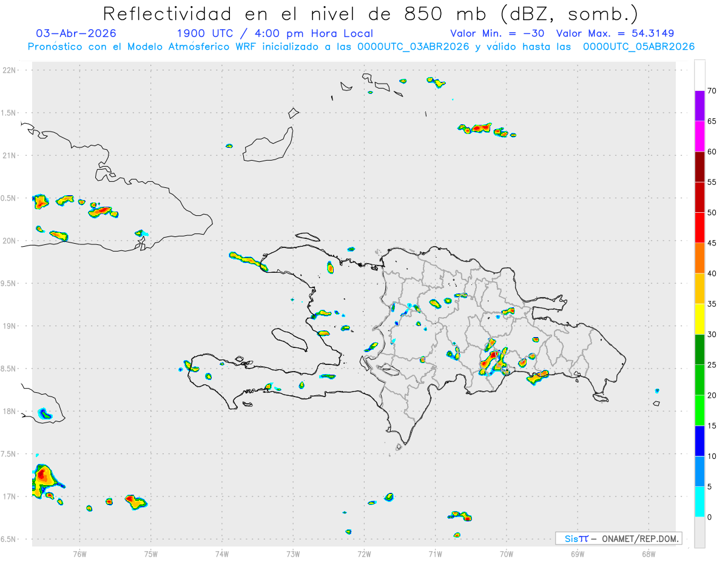Click the dark blue 10-15 dBZ band
Viewport: 728px width, 562px height.
click(x=699, y=441)
